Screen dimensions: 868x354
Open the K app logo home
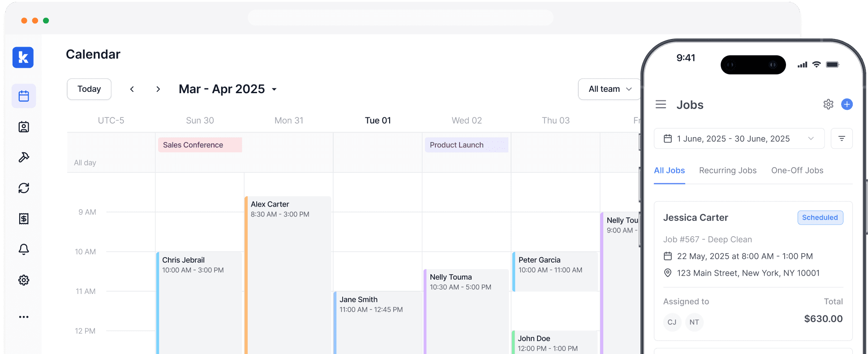coord(23,57)
